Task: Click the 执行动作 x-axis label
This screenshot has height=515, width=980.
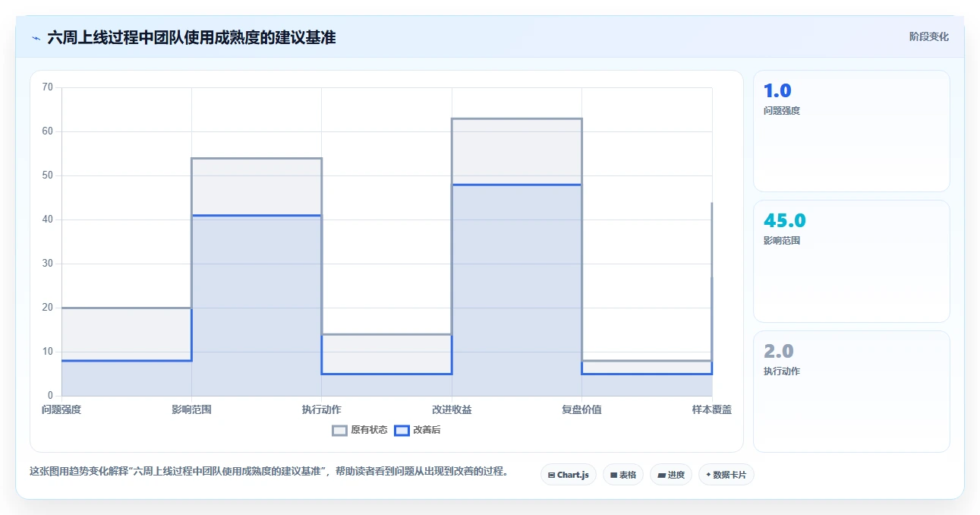Action: [322, 409]
